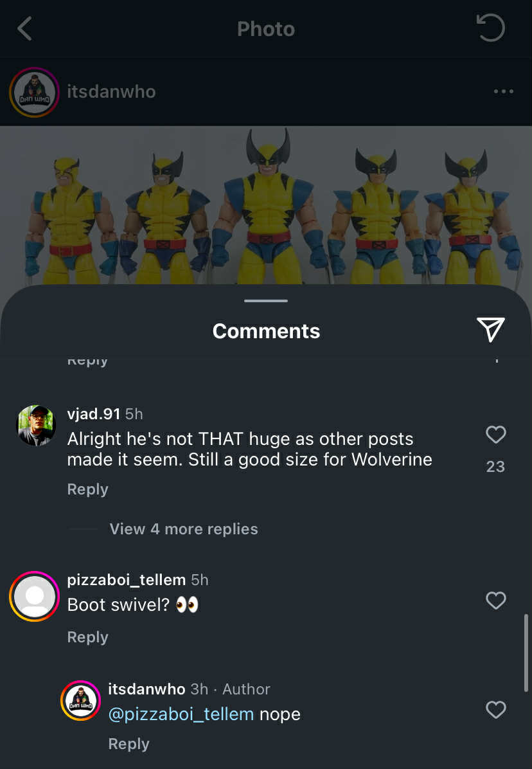Like pizzaboi_tellem's Boot swivel comment
532x769 pixels.
(x=495, y=601)
